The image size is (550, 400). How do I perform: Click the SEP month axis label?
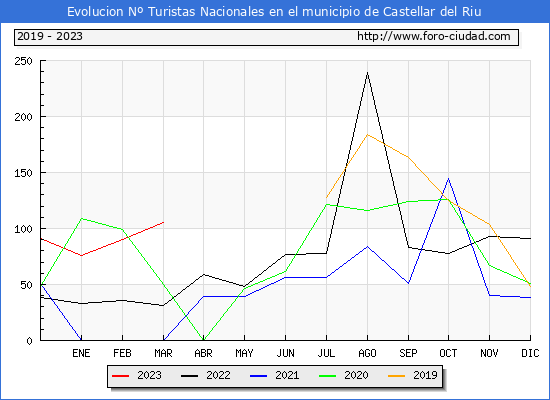408,353
